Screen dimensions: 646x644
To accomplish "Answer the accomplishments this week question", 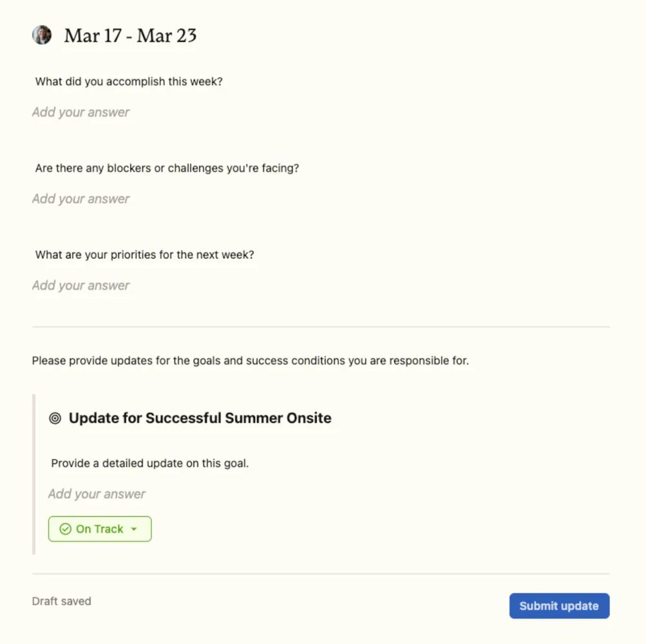I will pos(321,112).
